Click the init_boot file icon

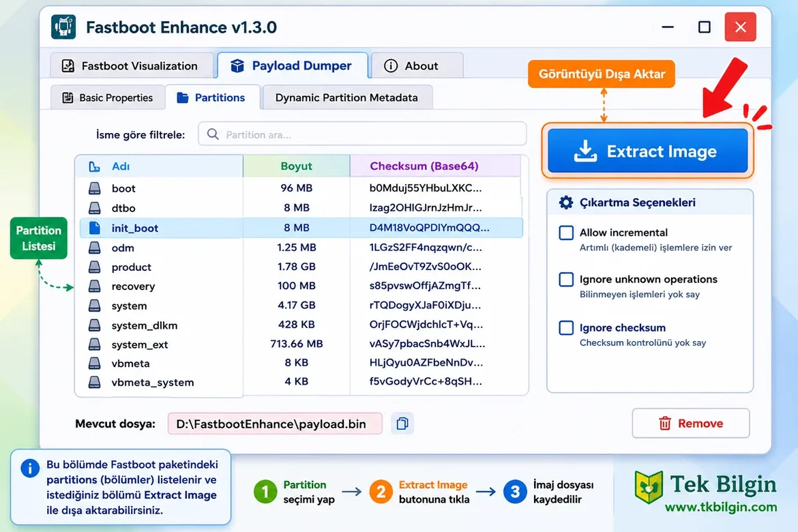tap(95, 228)
